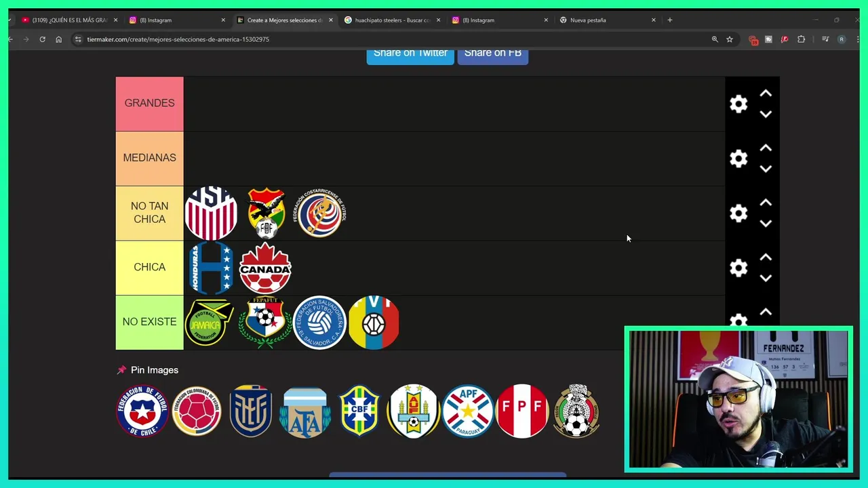Open the browser profile avatar
868x488 pixels.
pyautogui.click(x=842, y=39)
